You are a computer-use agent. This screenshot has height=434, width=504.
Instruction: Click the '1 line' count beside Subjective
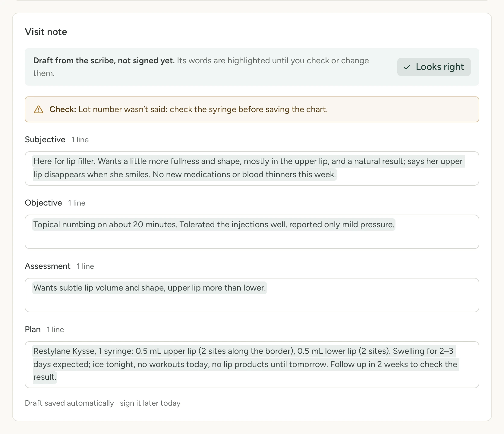pos(80,140)
